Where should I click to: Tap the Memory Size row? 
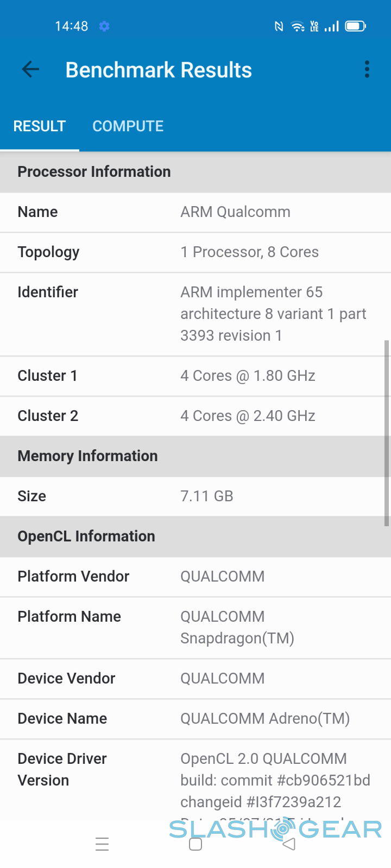(x=195, y=496)
